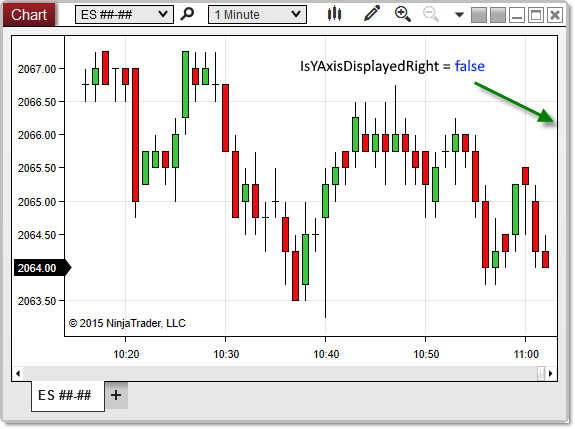Click the 2067.00 price axis label

click(37, 69)
